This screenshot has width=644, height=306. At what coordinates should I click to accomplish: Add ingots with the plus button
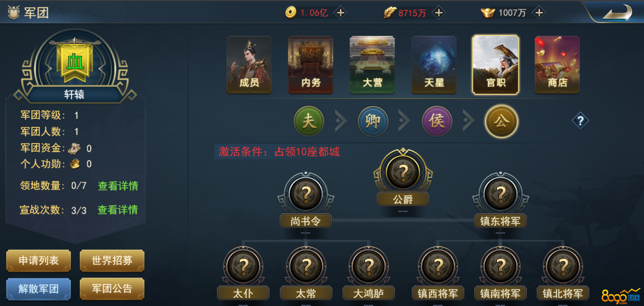(539, 13)
